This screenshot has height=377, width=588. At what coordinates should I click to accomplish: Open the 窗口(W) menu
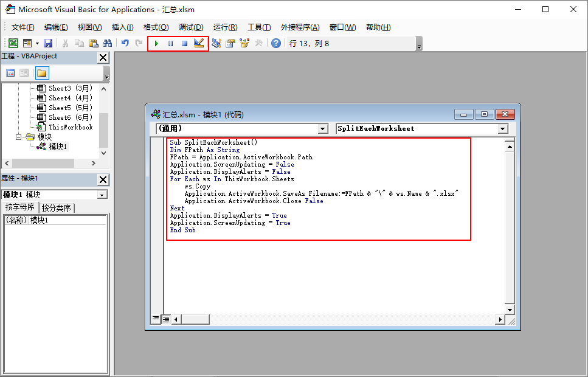pos(342,27)
